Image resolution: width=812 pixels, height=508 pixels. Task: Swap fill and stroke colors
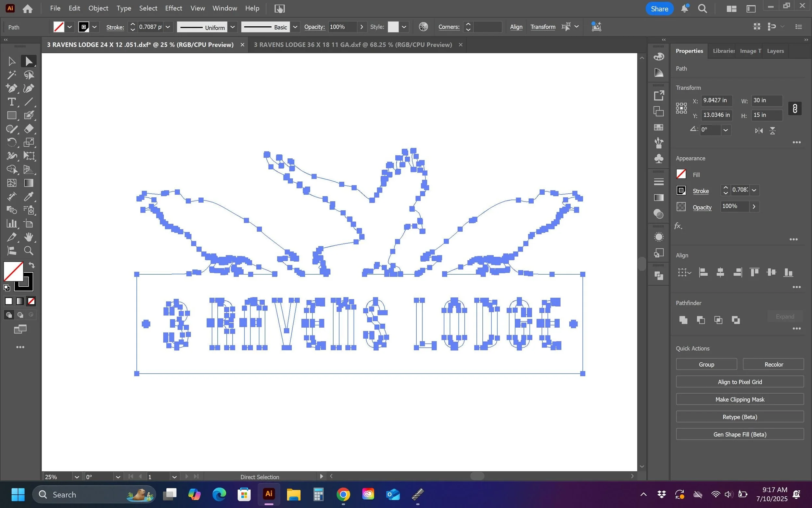(x=32, y=265)
